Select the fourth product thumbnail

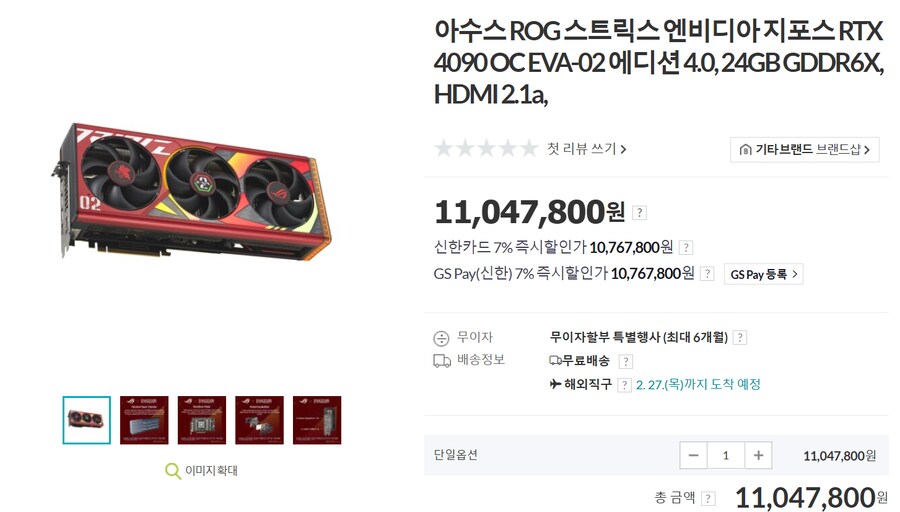click(x=259, y=420)
